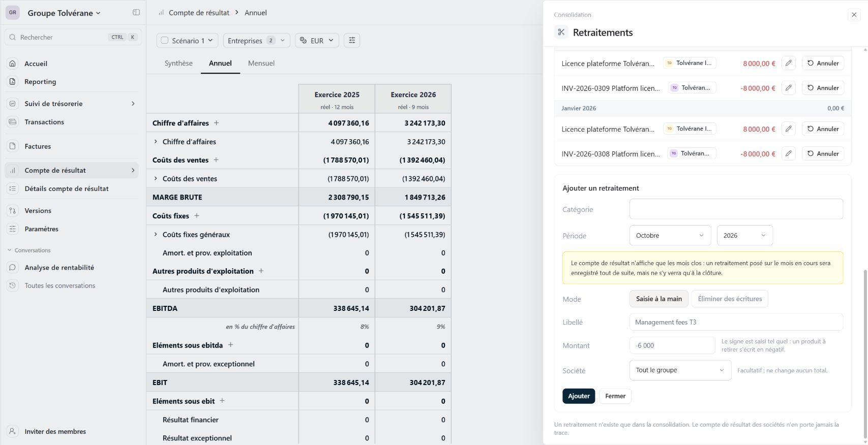Add a line to Eléments sous ebit
Image resolution: width=868 pixels, height=445 pixels.
(222, 401)
